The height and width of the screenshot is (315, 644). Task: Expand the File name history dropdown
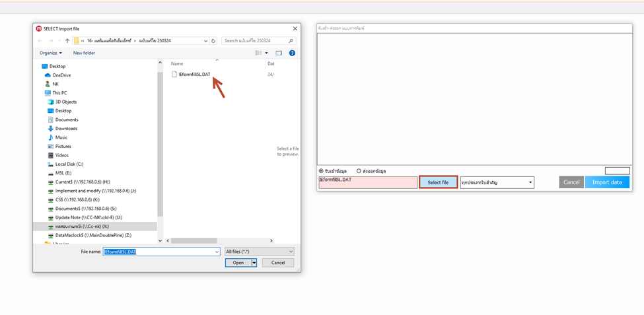coord(217,252)
